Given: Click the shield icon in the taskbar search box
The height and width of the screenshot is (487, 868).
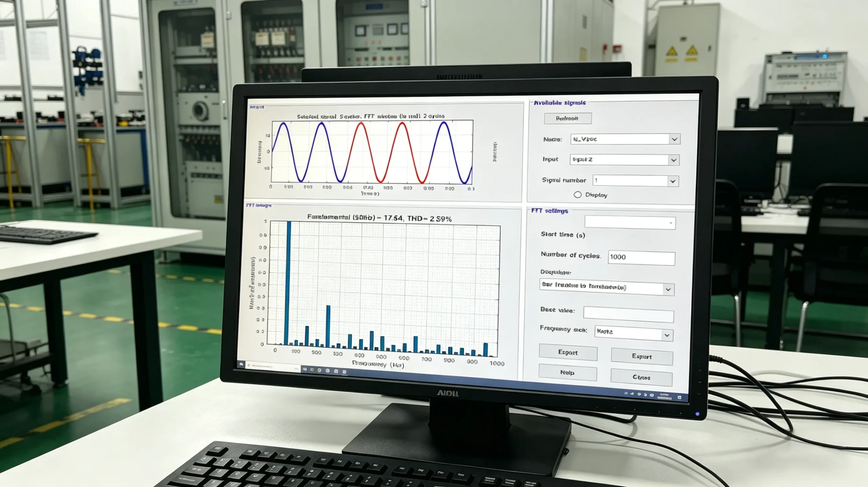Looking at the screenshot, I should click(249, 365).
